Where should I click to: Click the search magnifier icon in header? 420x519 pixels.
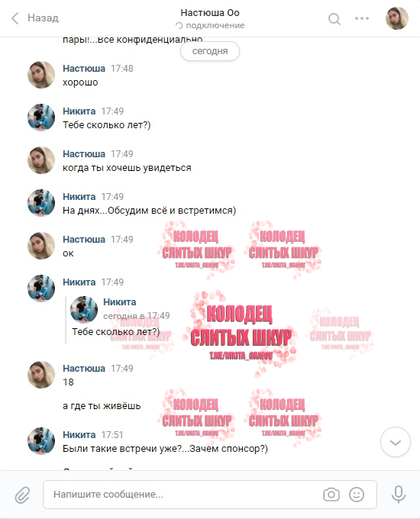point(334,19)
